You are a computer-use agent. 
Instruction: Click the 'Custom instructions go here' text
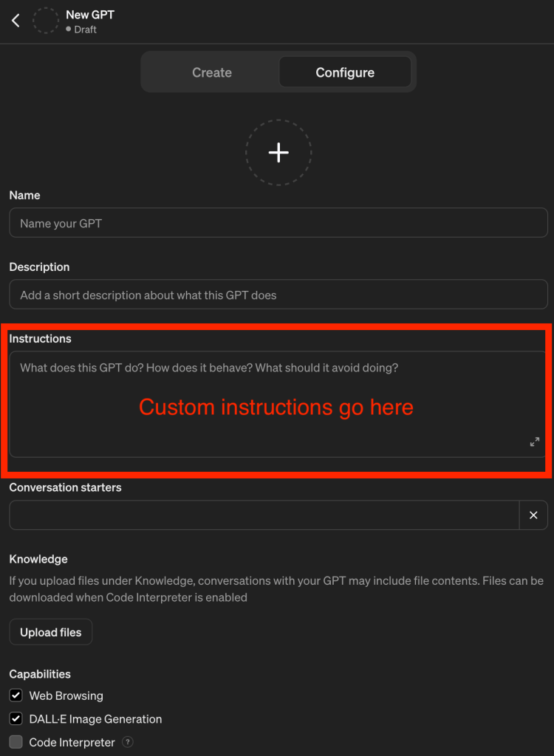tap(276, 407)
